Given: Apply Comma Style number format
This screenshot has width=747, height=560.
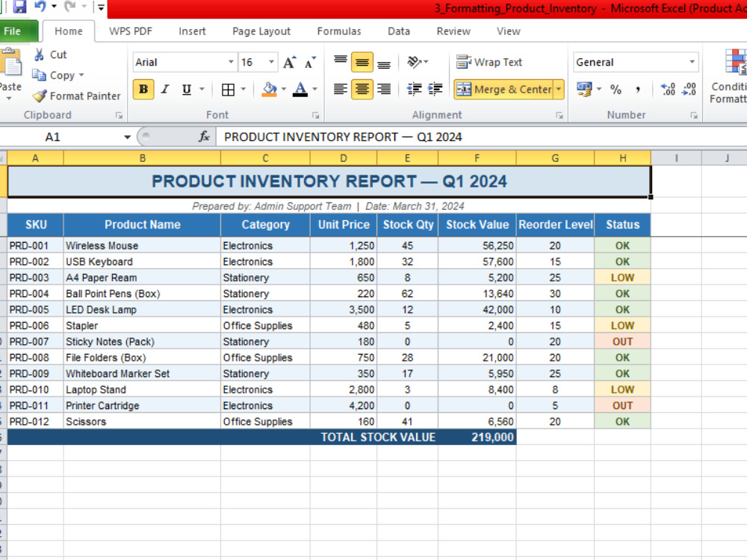Looking at the screenshot, I should coord(638,89).
